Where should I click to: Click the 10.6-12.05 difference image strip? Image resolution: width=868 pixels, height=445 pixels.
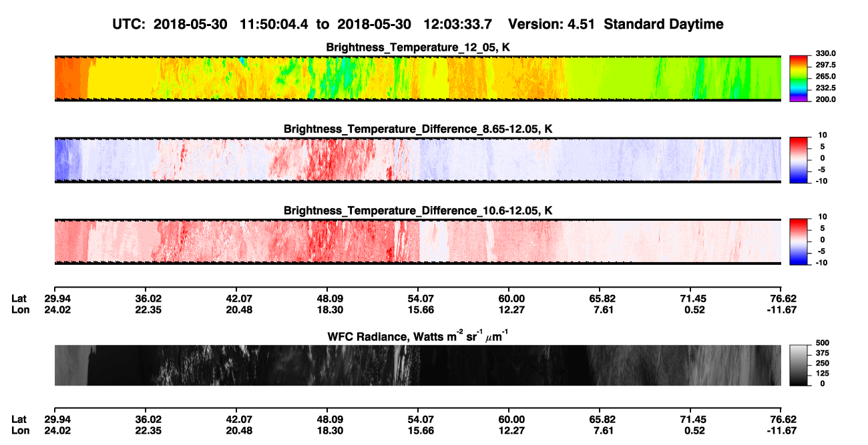point(417,242)
